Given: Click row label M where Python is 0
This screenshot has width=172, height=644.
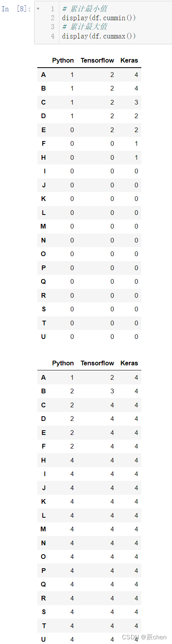Looking at the screenshot, I should click(x=43, y=226).
